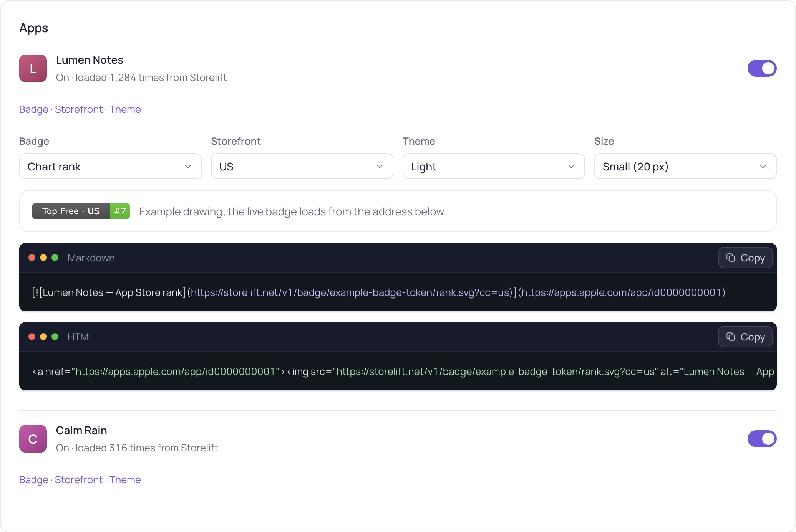Click the 'Example drawing' caption text
The width and height of the screenshot is (796, 532).
coord(292,211)
